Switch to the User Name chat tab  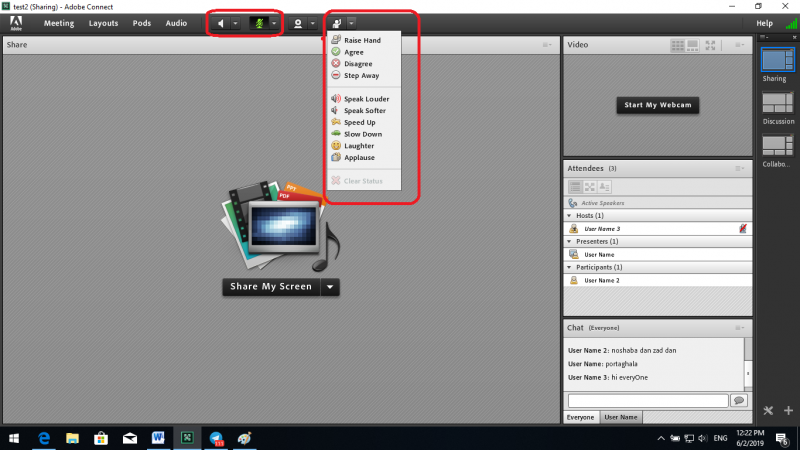click(620, 417)
